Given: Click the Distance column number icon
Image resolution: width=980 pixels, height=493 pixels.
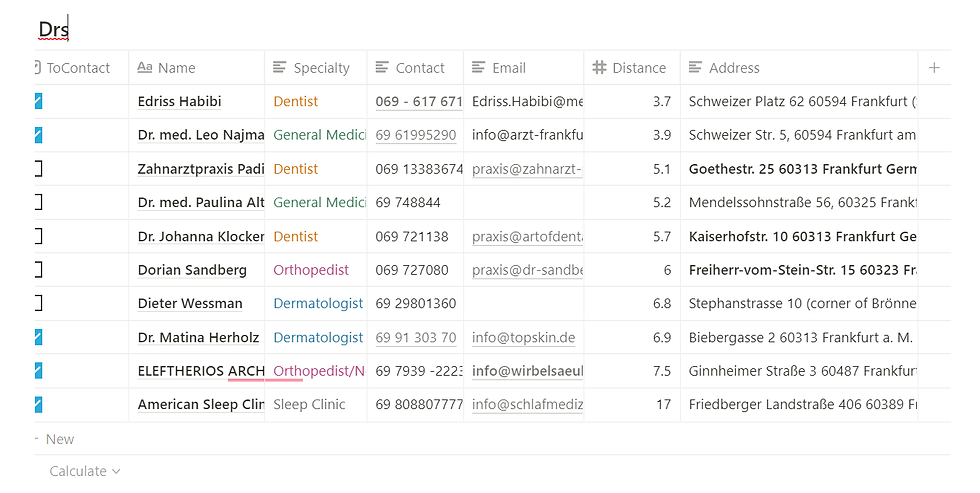Looking at the screenshot, I should tap(599, 67).
